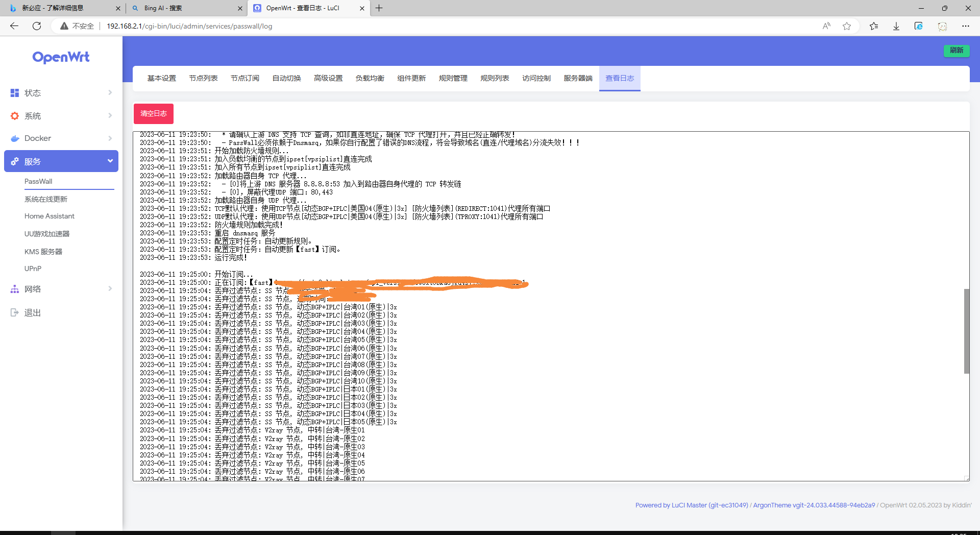Collapse the 服务 sidebar menu
980x535 pixels.
pyautogui.click(x=61, y=161)
